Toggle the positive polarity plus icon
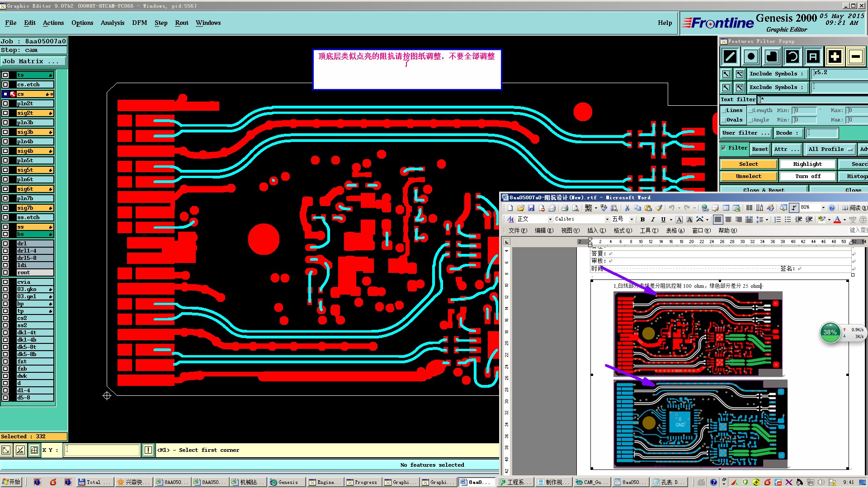868x488 pixels. [835, 56]
